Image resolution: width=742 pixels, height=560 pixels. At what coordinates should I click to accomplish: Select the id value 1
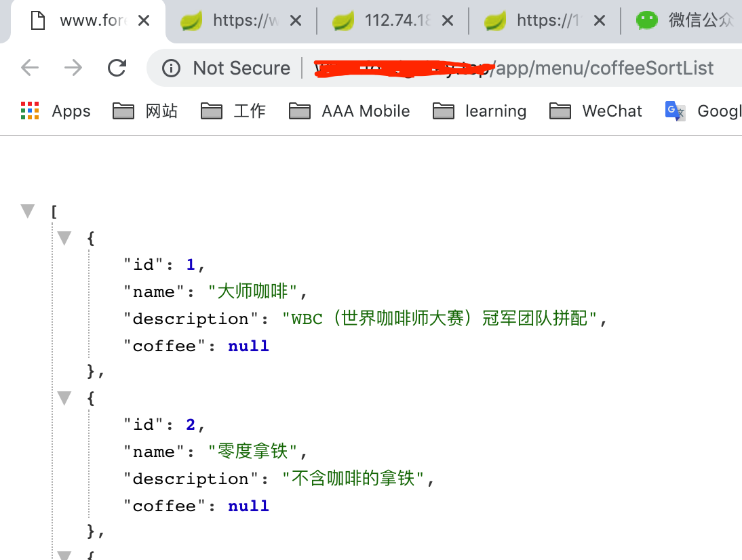click(191, 264)
